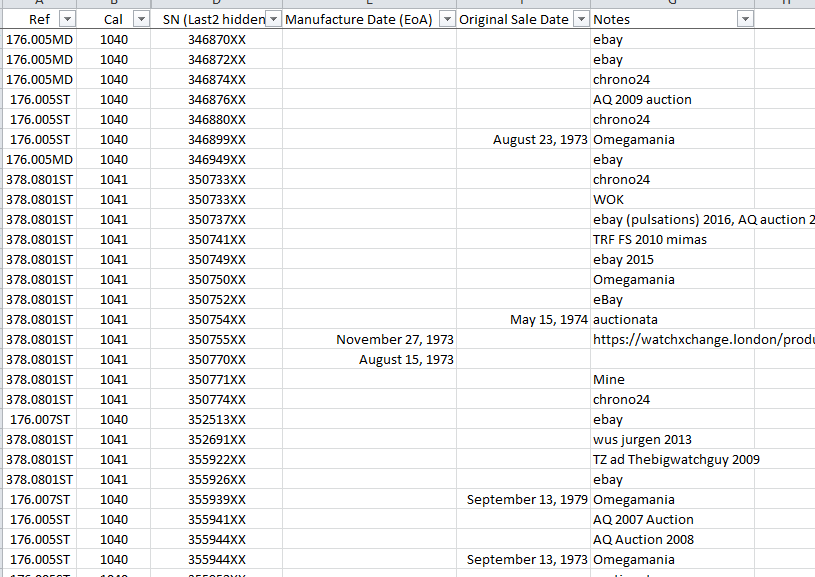Select the note cell reading Mine
This screenshot has width=815, height=577.
[609, 380]
